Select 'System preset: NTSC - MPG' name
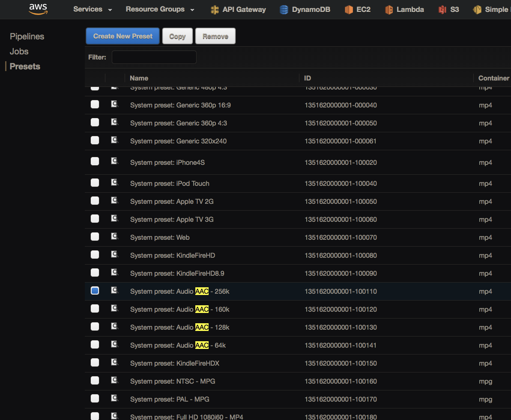The image size is (511, 420). (173, 381)
